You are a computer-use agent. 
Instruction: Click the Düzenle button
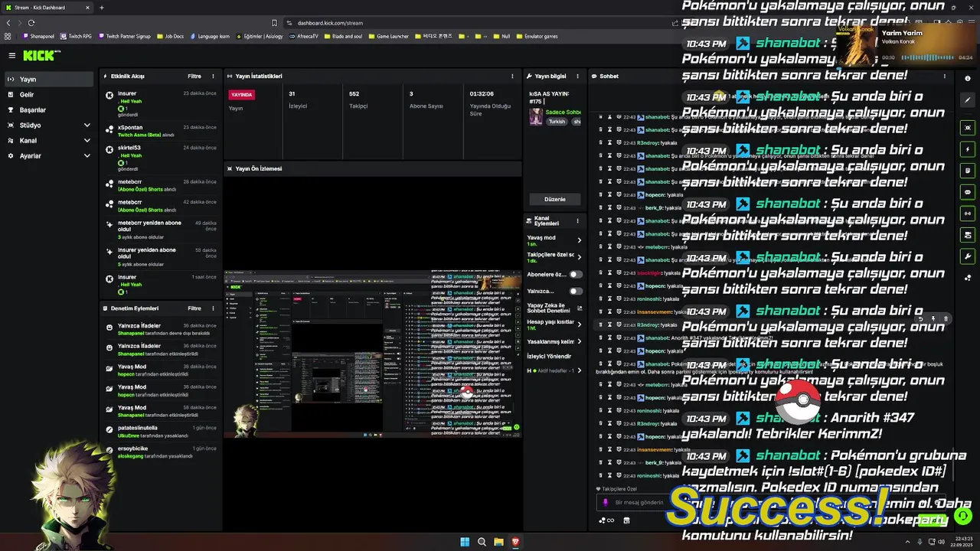click(554, 199)
